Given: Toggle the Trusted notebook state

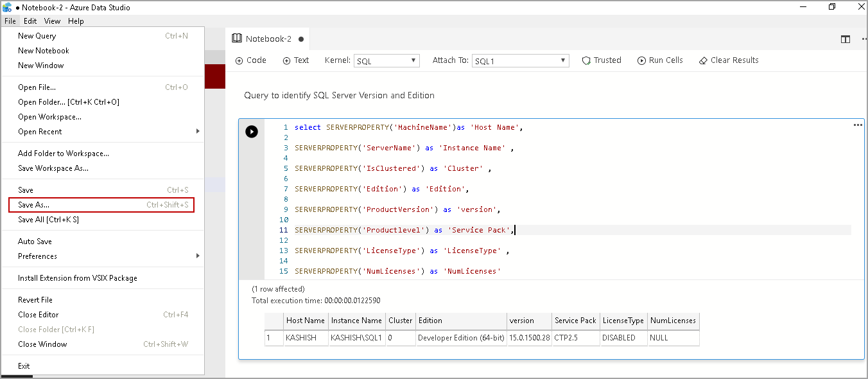Looking at the screenshot, I should 602,60.
